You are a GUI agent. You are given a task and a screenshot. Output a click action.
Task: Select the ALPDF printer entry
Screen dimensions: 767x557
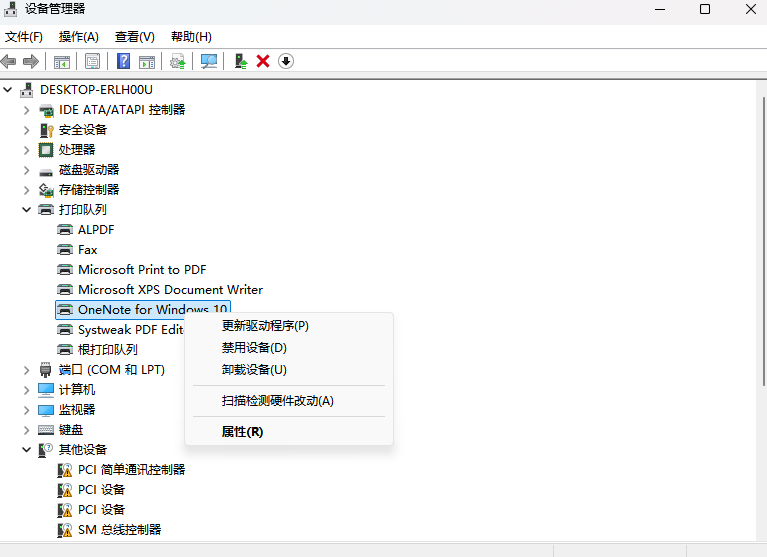click(x=96, y=230)
